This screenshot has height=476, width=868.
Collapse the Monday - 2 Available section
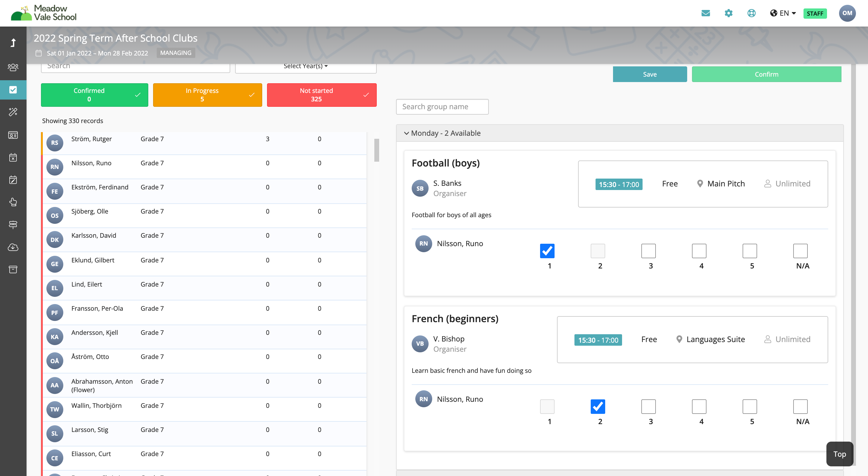pos(620,133)
